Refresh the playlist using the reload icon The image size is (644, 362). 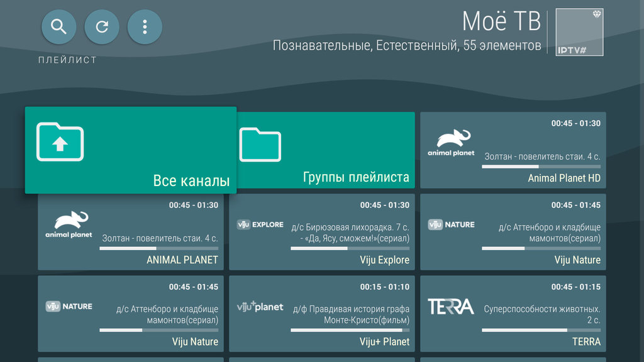tap(101, 26)
